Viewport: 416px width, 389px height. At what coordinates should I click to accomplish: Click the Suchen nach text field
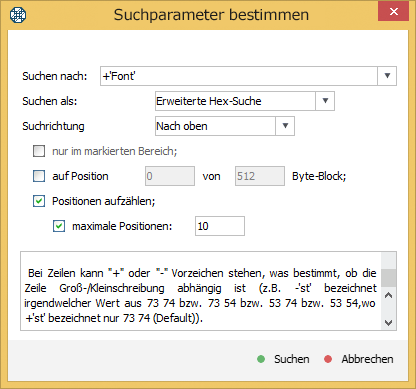tap(239, 76)
